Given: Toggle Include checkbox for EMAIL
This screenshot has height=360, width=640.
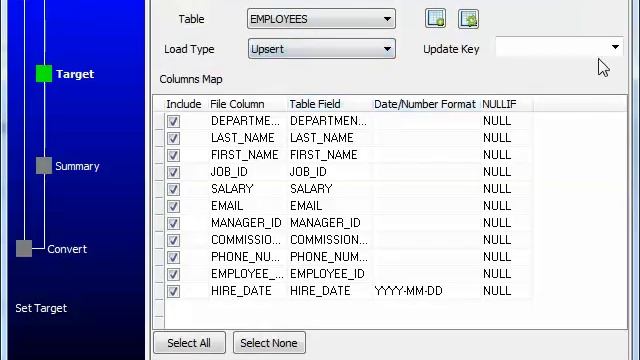Looking at the screenshot, I should click(x=173, y=206).
